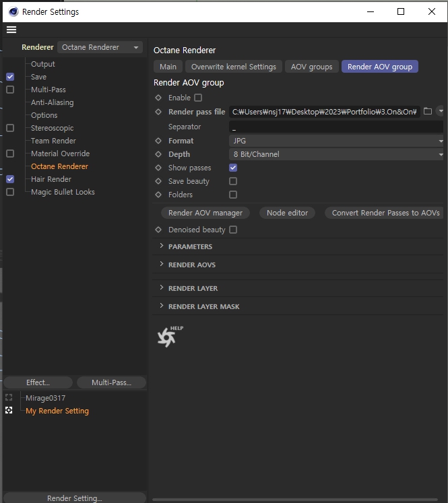
Task: Select the Render AOV group tab
Action: point(380,67)
